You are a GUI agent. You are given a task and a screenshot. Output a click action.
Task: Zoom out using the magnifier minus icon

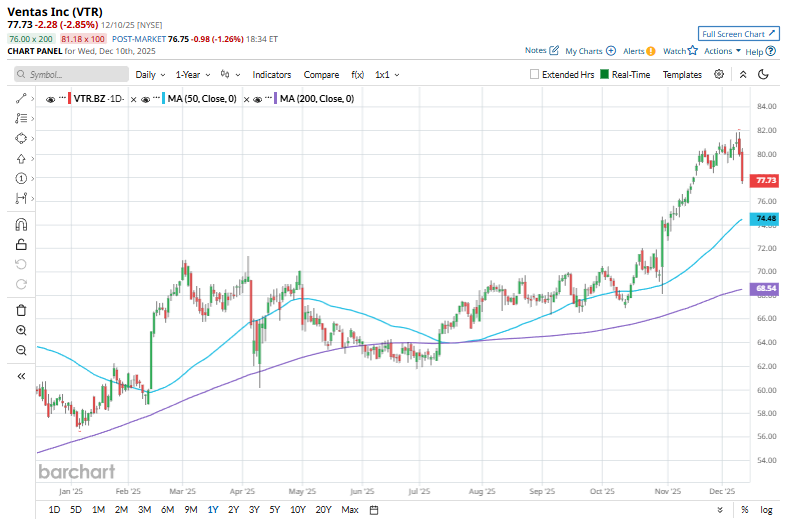pyautogui.click(x=21, y=350)
